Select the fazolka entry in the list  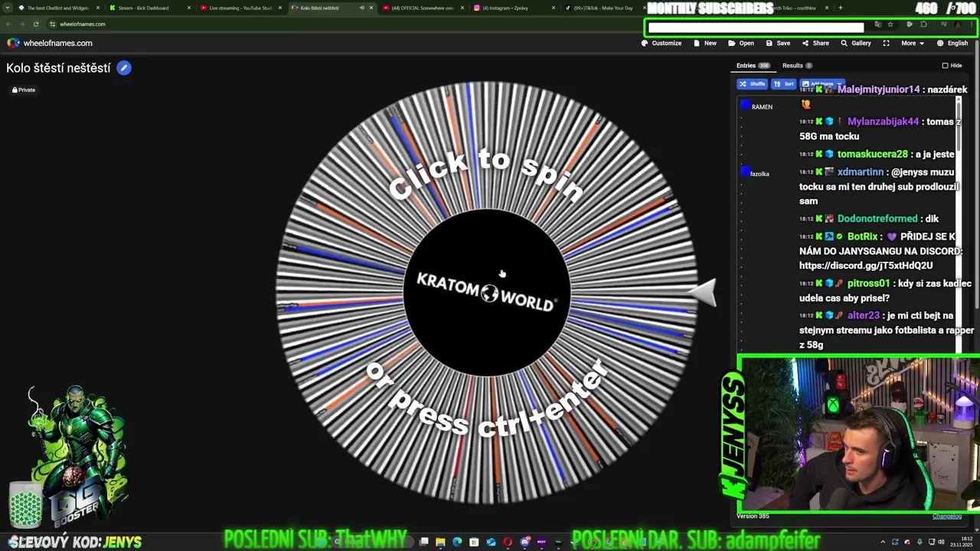tap(759, 174)
